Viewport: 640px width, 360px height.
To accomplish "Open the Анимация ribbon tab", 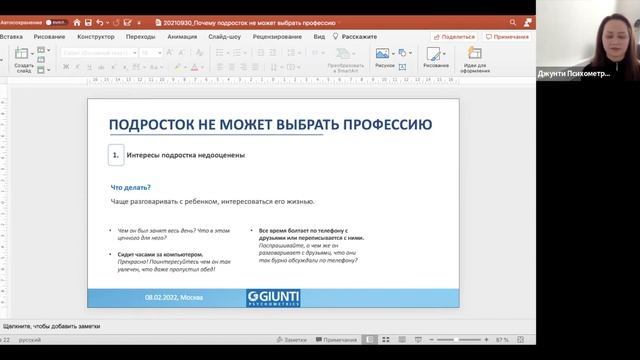I will (x=182, y=37).
